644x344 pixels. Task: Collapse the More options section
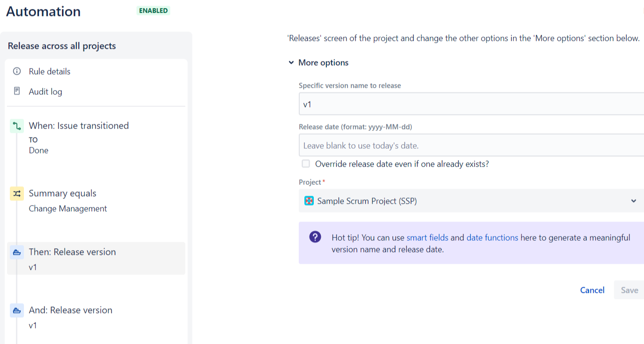coord(291,62)
